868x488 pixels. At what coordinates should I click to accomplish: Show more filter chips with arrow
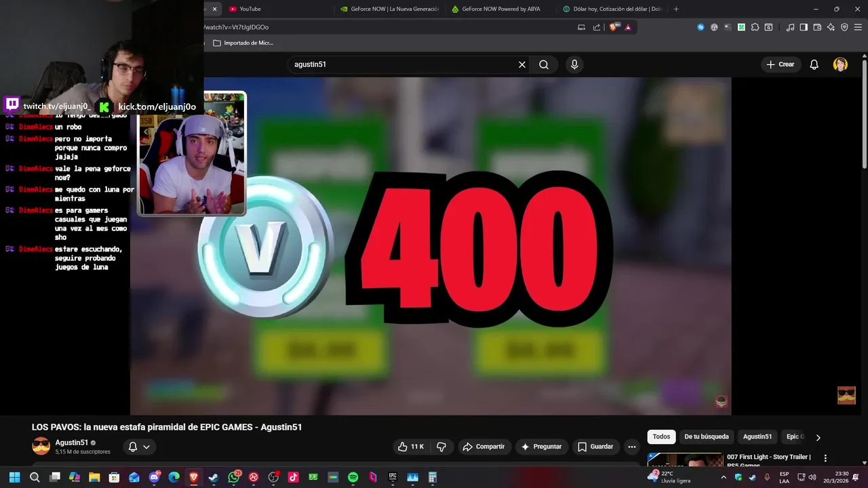[818, 438]
